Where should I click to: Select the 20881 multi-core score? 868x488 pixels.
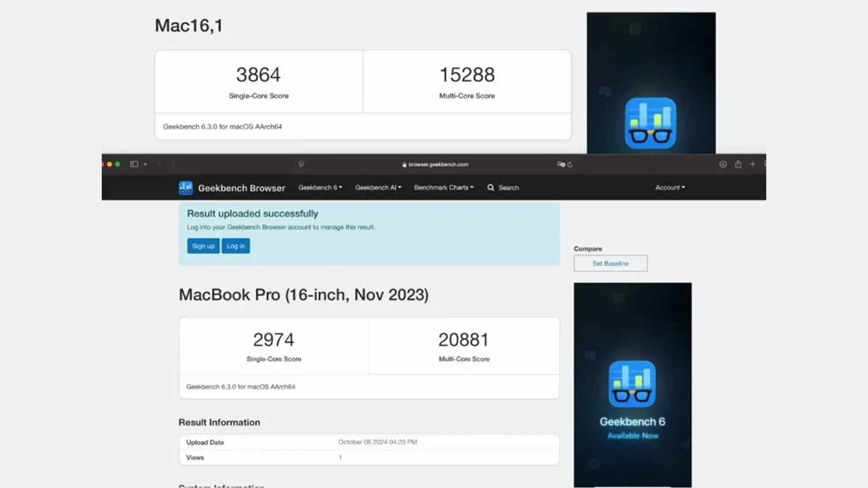pyautogui.click(x=464, y=339)
